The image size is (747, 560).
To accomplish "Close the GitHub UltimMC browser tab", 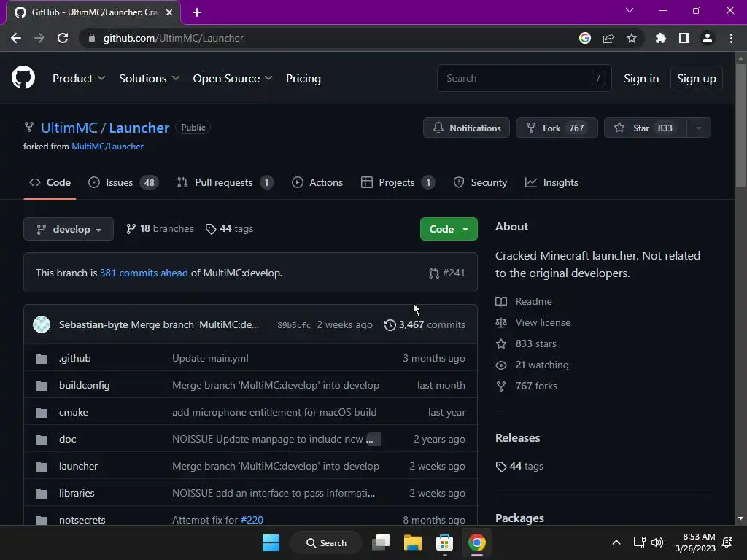I will (x=169, y=12).
